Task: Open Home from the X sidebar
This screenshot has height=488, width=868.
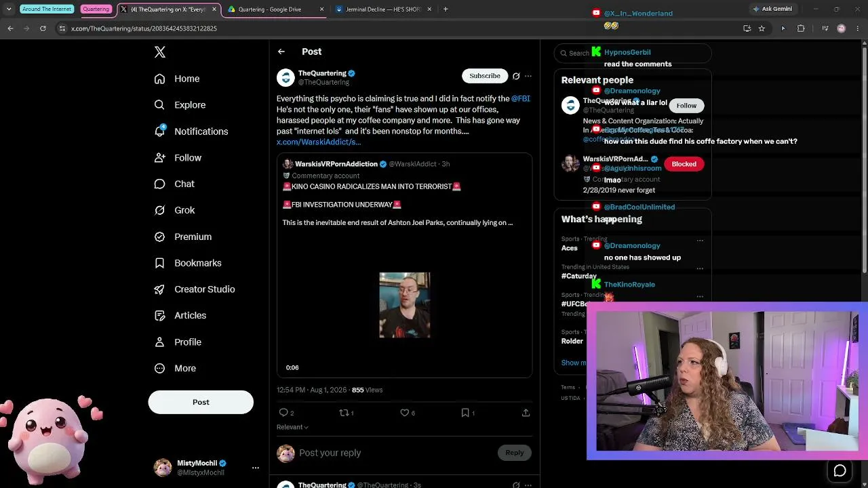Action: (x=177, y=79)
